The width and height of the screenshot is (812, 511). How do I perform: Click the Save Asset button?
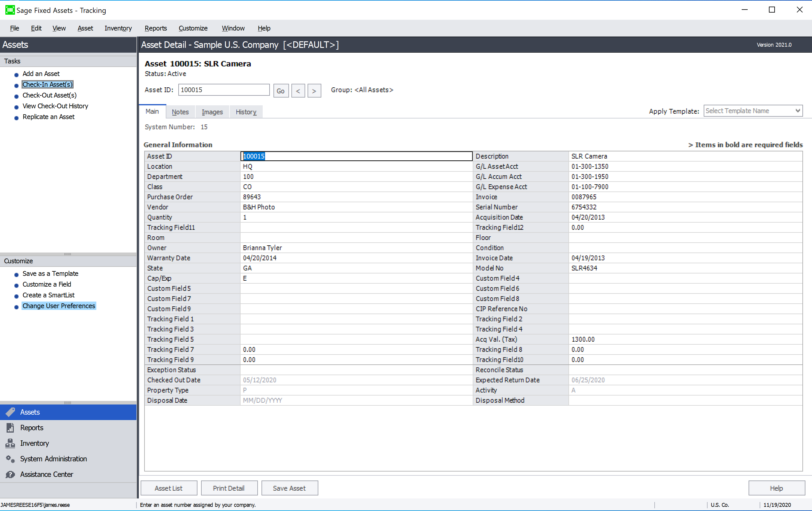pos(289,488)
